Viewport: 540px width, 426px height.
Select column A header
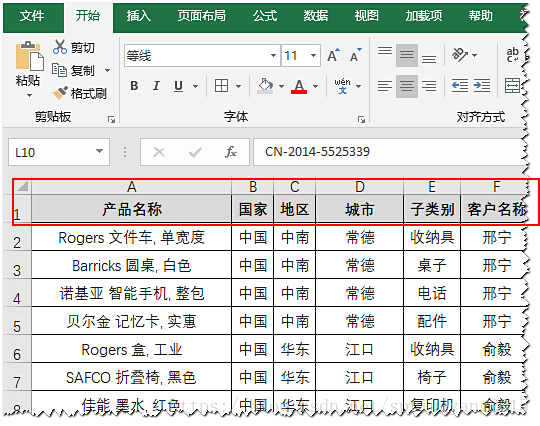[x=132, y=187]
